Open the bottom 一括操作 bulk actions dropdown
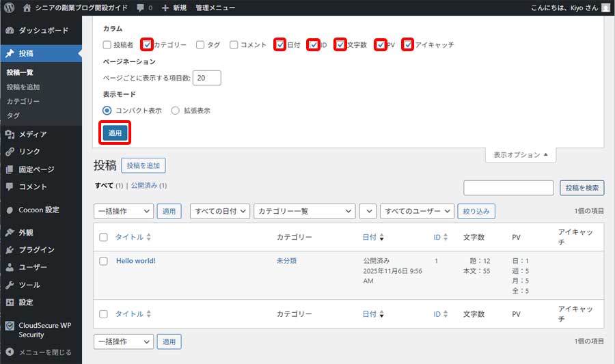The width and height of the screenshot is (615, 364). pos(124,341)
